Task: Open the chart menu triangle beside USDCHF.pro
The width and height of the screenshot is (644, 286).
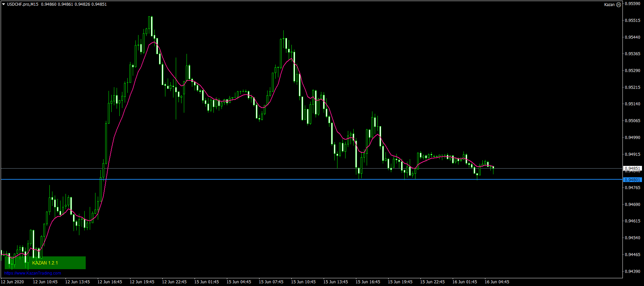Action: [3, 4]
